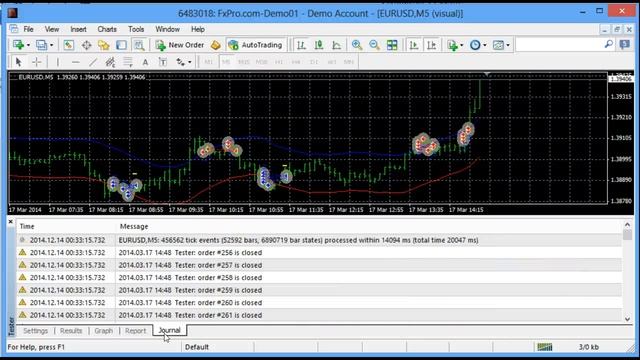The image size is (640, 360).
Task: Toggle the Terminal window icon
Action: [121, 45]
